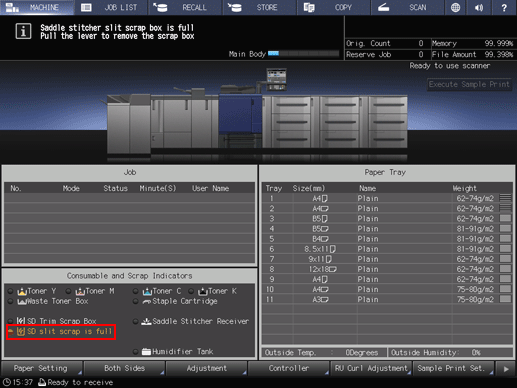
Task: Click the Ready to receive printer icon
Action: pos(42,382)
